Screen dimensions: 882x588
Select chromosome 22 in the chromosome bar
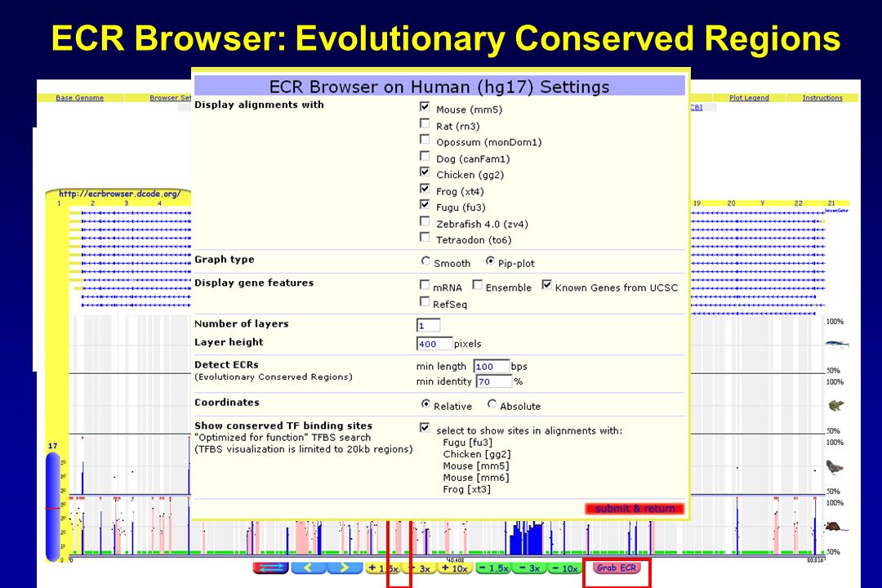[798, 203]
